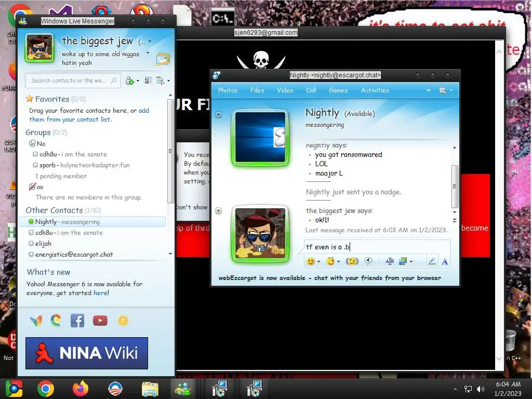The height and width of the screenshot is (399, 532).
Task: Switch to text typing mode
Action: pyautogui.click(x=445, y=262)
